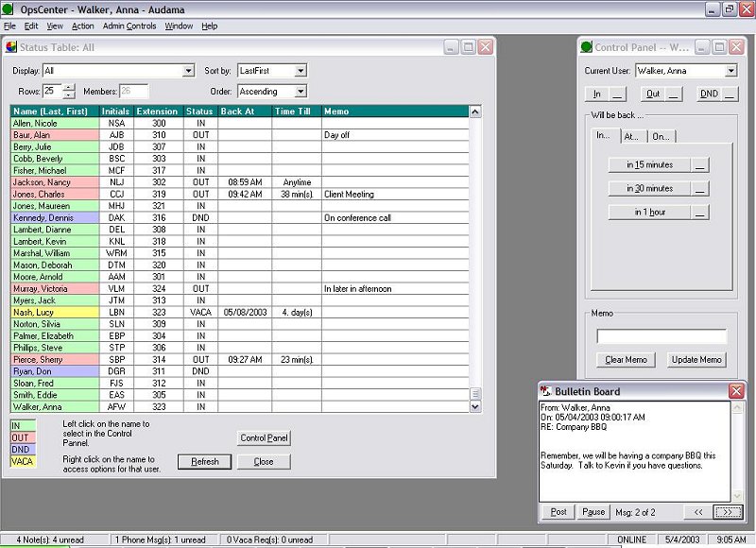Expand the Sort by dropdown

[x=301, y=71]
